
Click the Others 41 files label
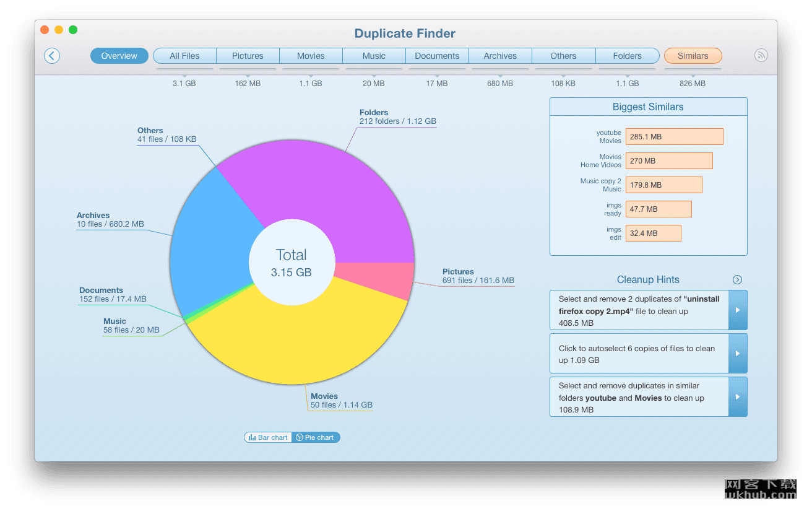pyautogui.click(x=167, y=135)
